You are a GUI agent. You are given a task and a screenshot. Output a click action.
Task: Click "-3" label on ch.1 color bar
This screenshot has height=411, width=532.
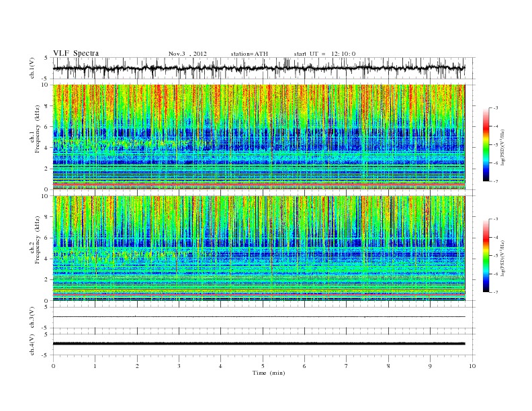click(x=495, y=108)
